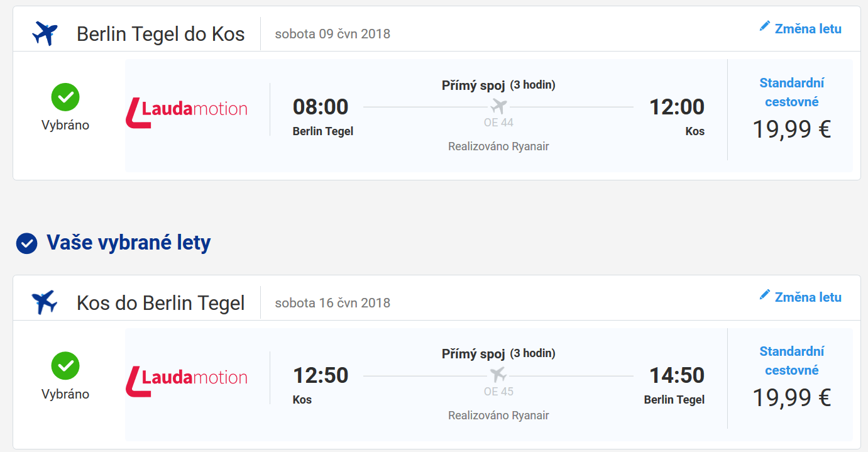868x452 pixels.
Task: Click the airplane icon beside Berlin Tegel do Kos
Action: point(45,33)
